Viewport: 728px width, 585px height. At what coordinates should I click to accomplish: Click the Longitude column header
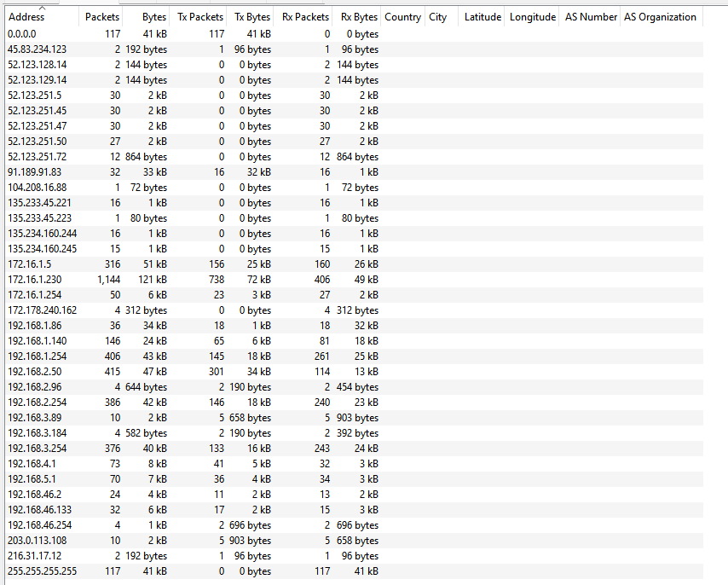pos(533,17)
